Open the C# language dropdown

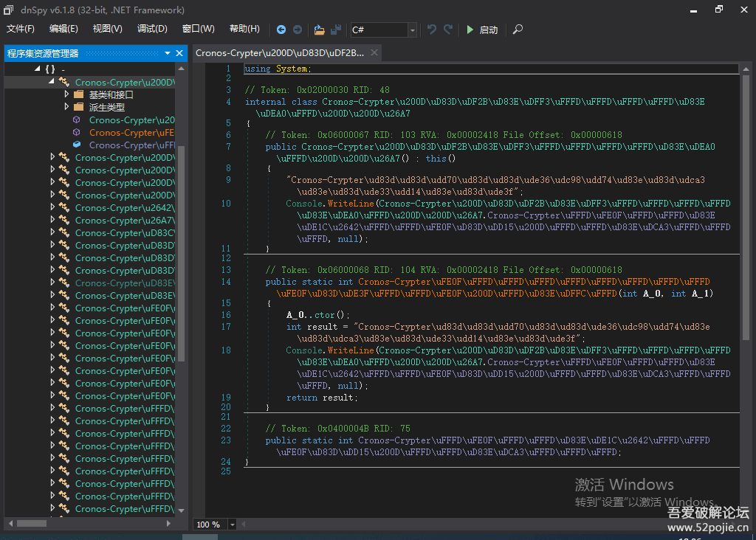pyautogui.click(x=412, y=30)
